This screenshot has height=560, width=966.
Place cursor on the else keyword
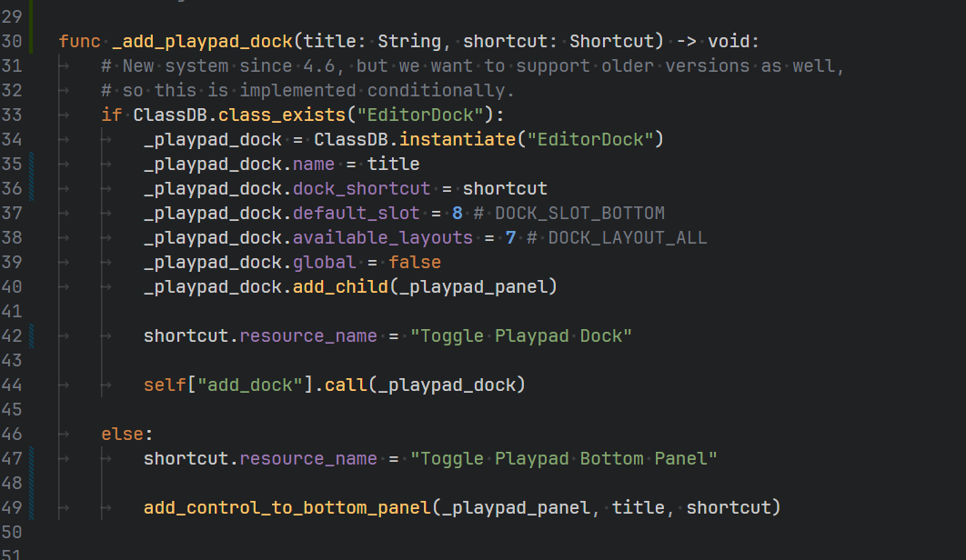[x=122, y=434]
